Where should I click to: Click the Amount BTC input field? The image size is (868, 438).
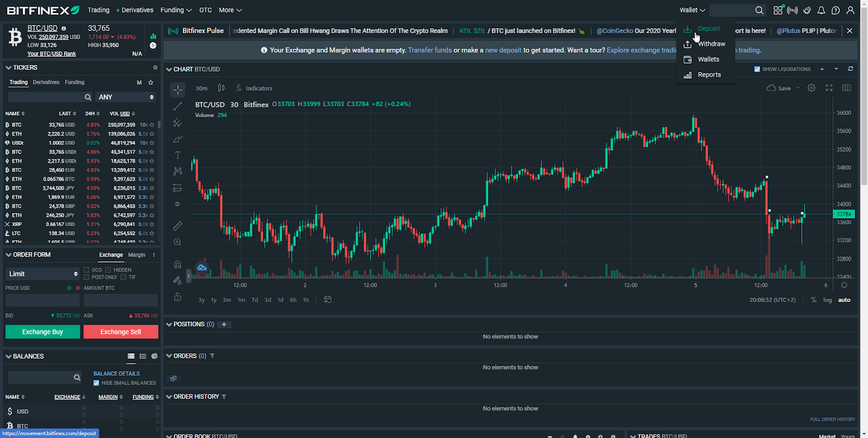click(121, 300)
